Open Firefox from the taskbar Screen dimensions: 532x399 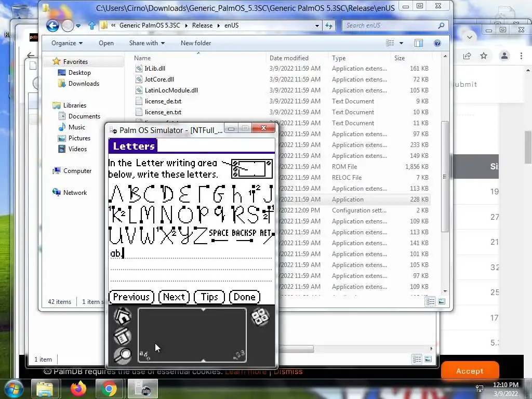coord(78,389)
